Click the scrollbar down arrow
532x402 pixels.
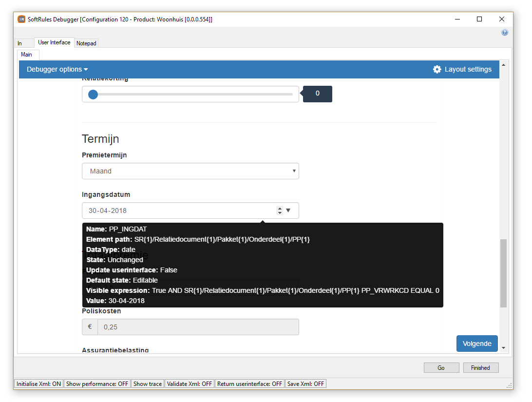(504, 348)
